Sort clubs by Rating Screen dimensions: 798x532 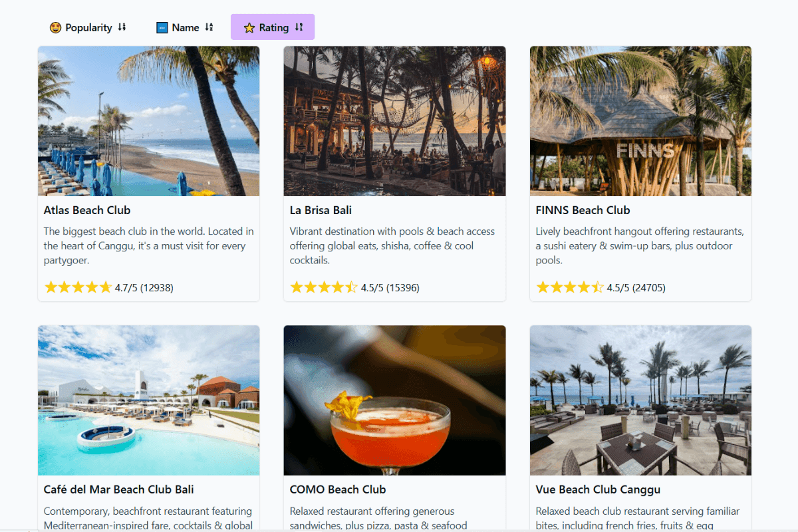pyautogui.click(x=273, y=27)
